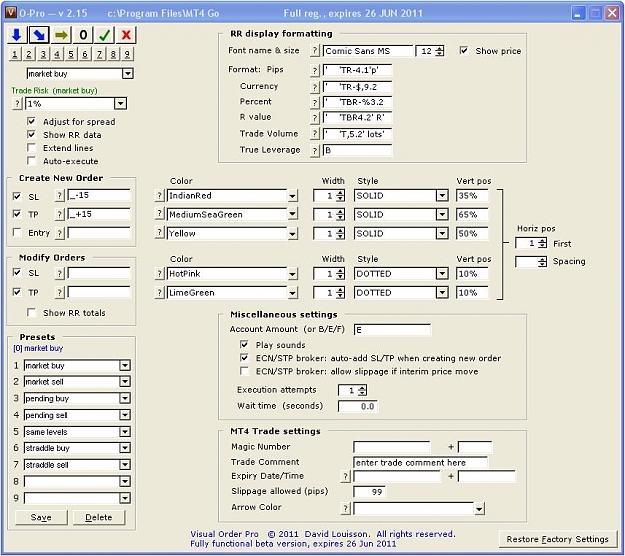Viewport: 625px width, 556px height.
Task: Select preset number 1 tab
Action: click(x=15, y=54)
